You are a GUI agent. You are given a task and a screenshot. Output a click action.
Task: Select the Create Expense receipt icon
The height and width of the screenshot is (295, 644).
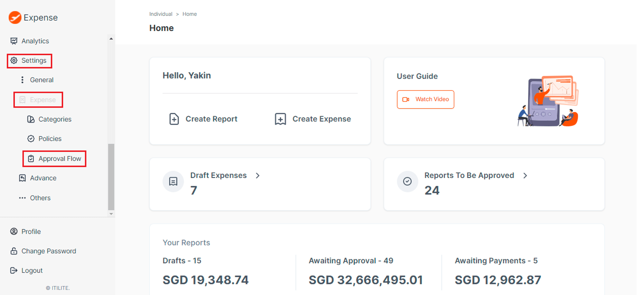tap(280, 119)
